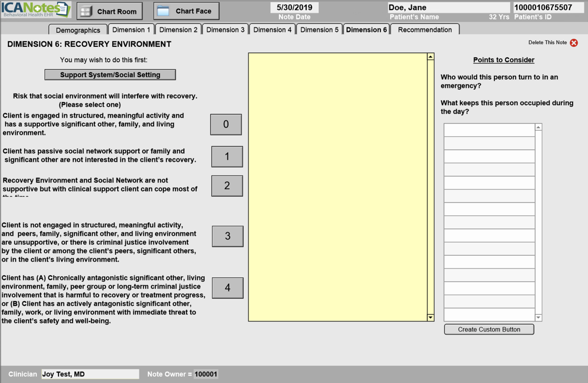Screen dimensions: 588x383
Task: Click the ICANotes logo icon
Action: pos(36,9)
